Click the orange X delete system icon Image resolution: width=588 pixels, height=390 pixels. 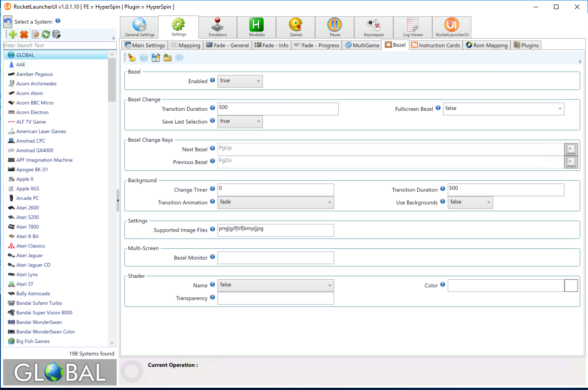pyautogui.click(x=24, y=35)
